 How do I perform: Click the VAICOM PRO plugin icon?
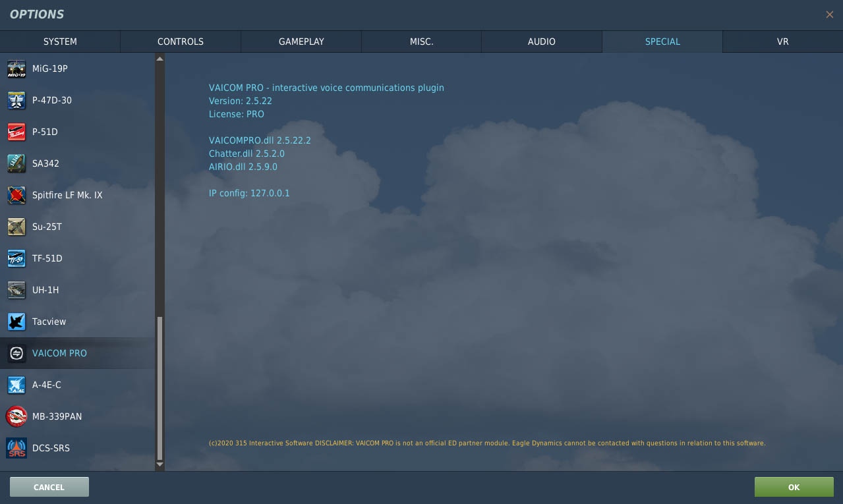coord(16,353)
